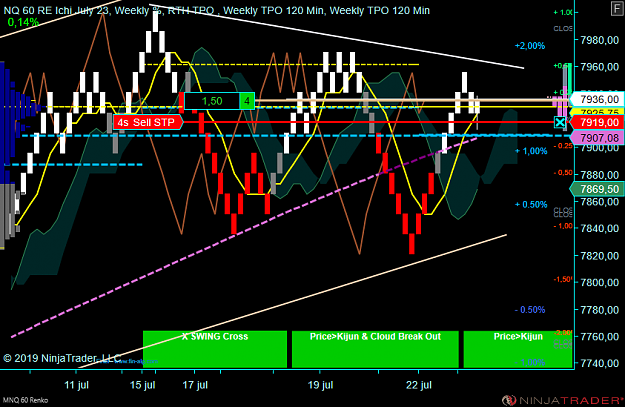Click the '15 jul' date label

click(143, 385)
